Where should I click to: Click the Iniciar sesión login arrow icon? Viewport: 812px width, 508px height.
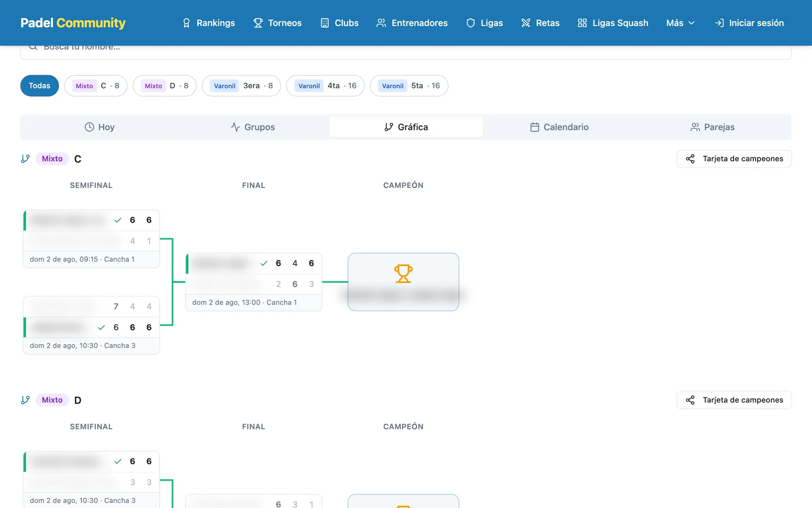click(719, 23)
